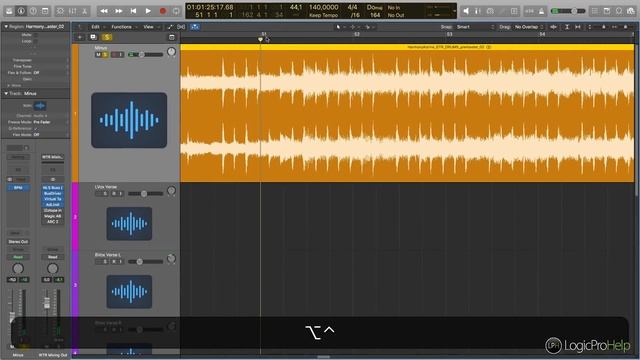Toggle the yellow global Solo button

tap(107, 37)
